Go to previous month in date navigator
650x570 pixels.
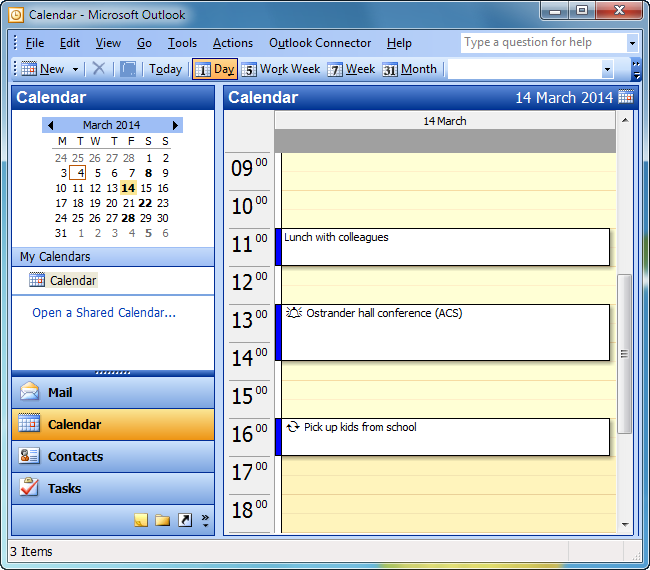click(x=51, y=125)
